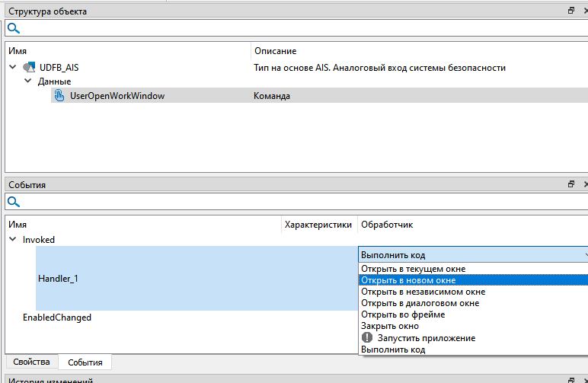Screen dimensions: 588x383
Task: Collapse the UDFB_AIS tree node
Action: click(x=12, y=68)
